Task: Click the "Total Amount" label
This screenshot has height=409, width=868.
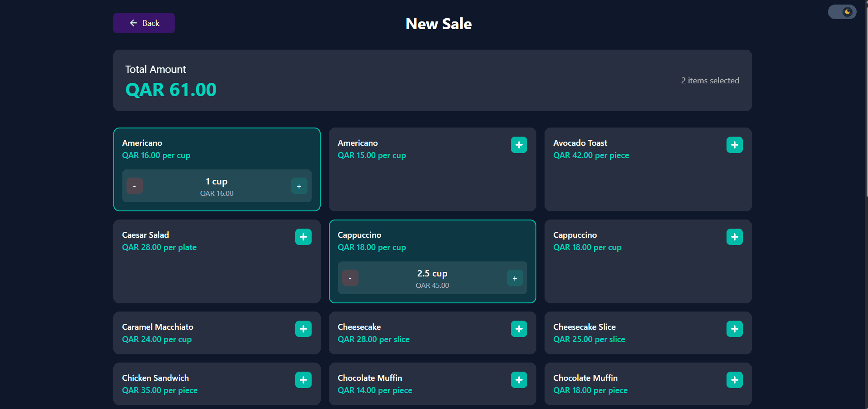Action: coord(156,69)
